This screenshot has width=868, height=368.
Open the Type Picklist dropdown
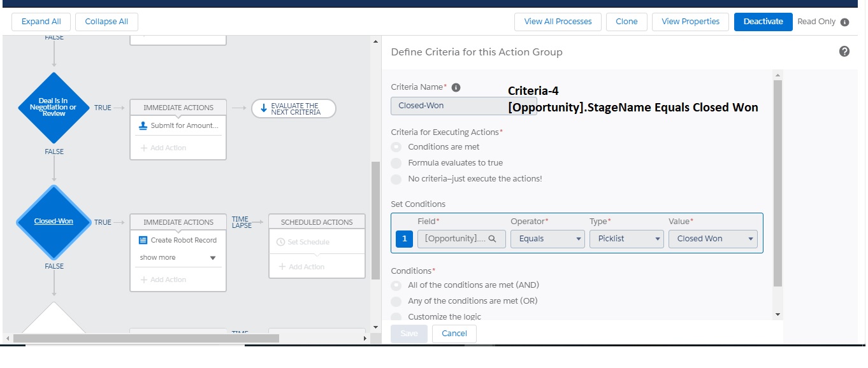[626, 239]
